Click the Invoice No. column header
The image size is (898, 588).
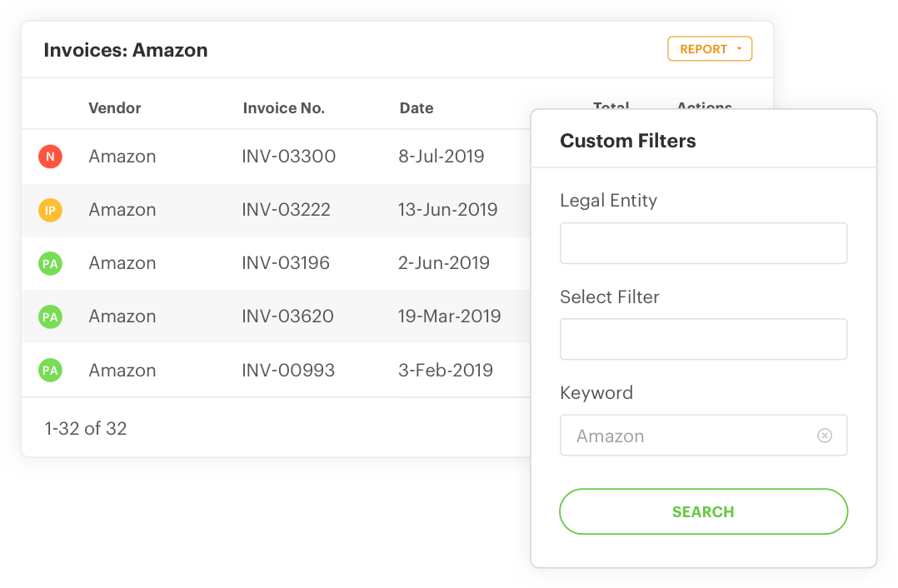[x=283, y=107]
